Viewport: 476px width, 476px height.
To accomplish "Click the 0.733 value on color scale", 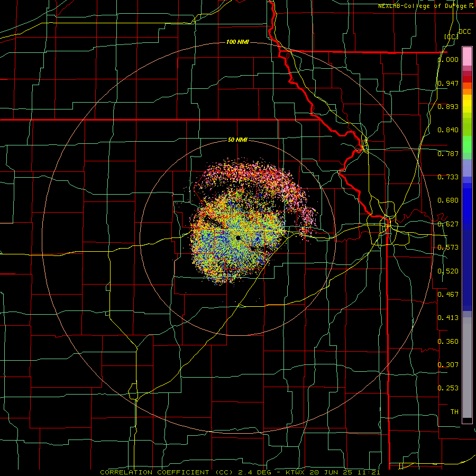I will point(448,177).
